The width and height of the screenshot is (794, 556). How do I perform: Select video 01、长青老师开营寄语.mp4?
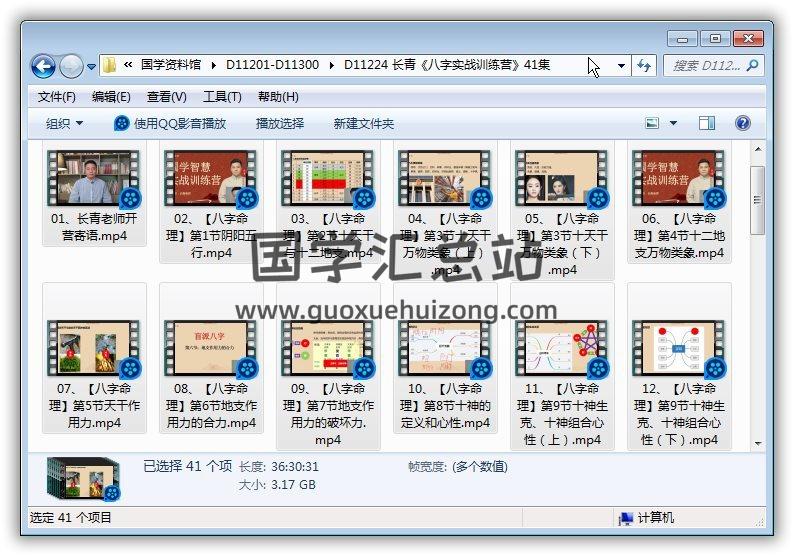coord(94,194)
